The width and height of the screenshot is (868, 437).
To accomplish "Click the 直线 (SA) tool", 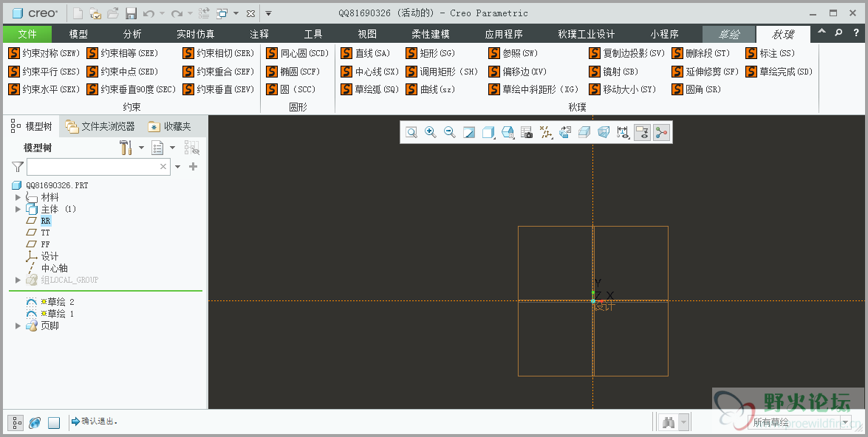I will [366, 53].
